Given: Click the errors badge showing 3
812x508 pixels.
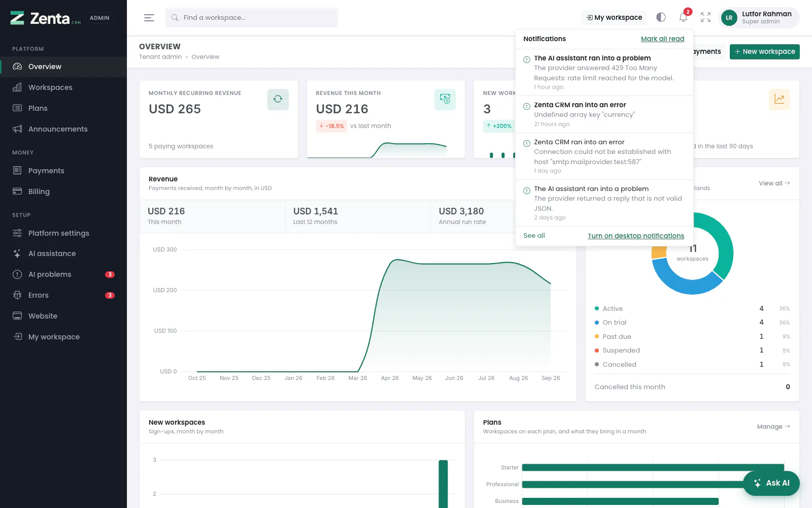Looking at the screenshot, I should (x=110, y=295).
